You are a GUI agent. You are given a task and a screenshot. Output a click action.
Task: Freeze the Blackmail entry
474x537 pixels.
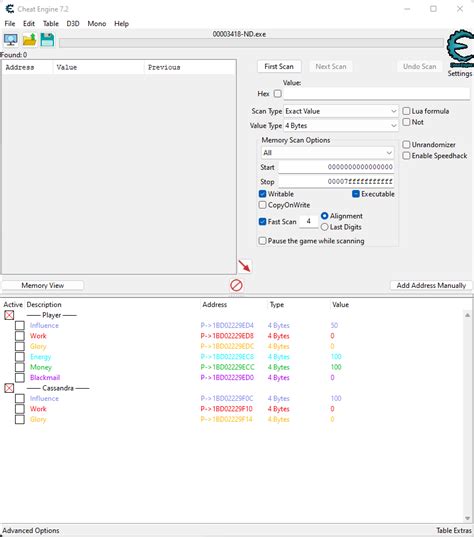point(20,377)
